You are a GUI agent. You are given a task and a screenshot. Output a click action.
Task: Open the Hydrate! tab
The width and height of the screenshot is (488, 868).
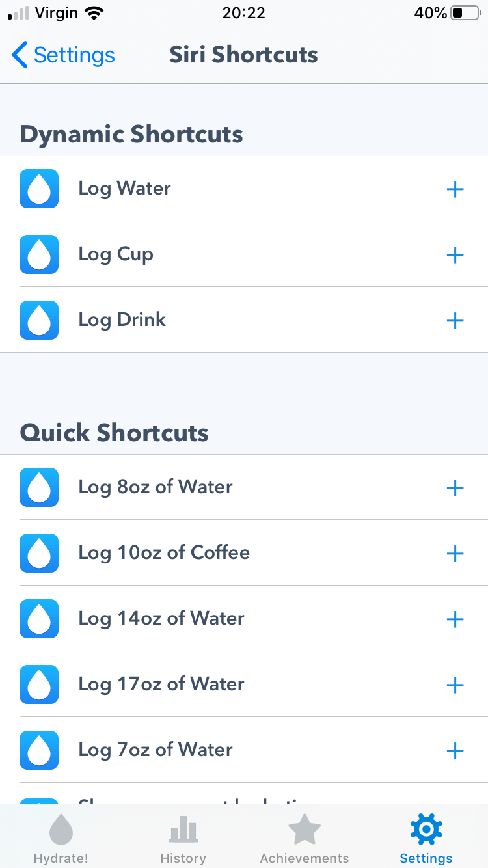click(61, 839)
